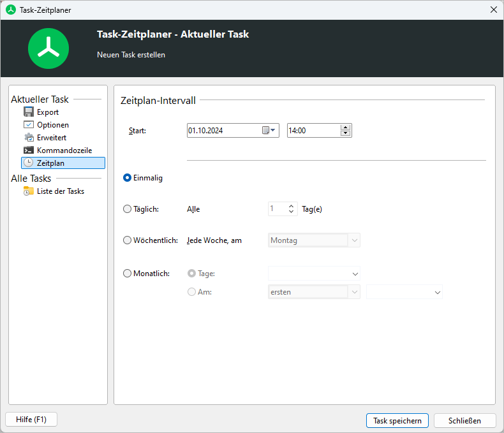
Task: Click the Kommandozeile terminal icon
Action: click(x=29, y=150)
